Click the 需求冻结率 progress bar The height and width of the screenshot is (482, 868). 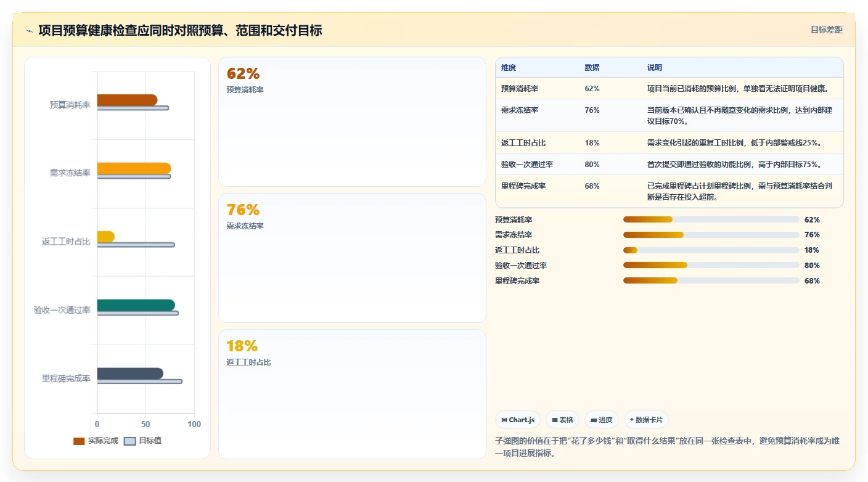point(711,235)
